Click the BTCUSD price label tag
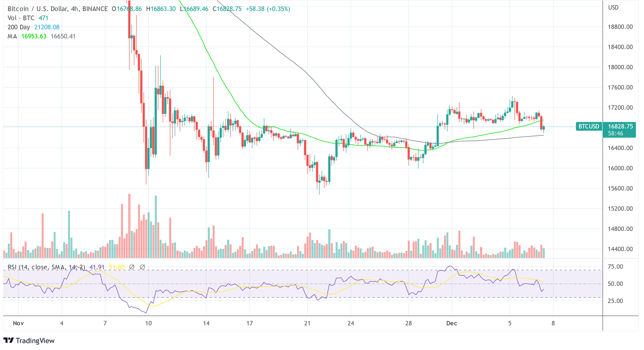644x350 pixels. 589,126
